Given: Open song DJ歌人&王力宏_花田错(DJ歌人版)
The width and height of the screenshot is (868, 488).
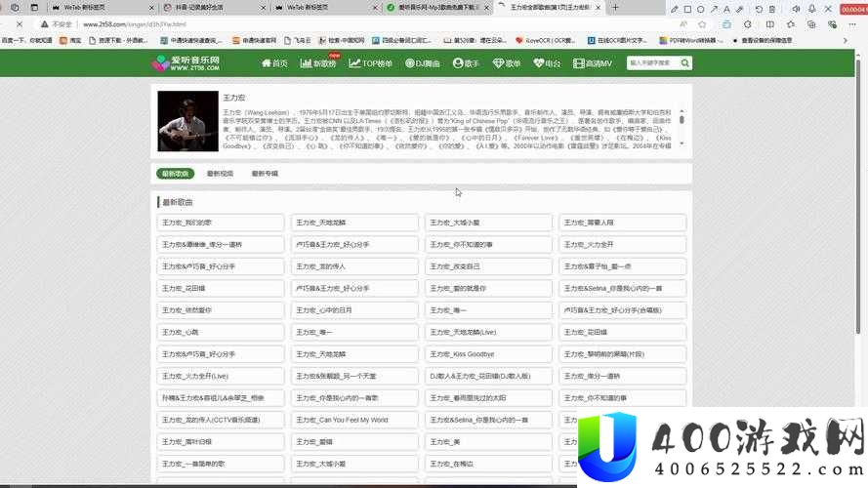Looking at the screenshot, I should 488,376.
